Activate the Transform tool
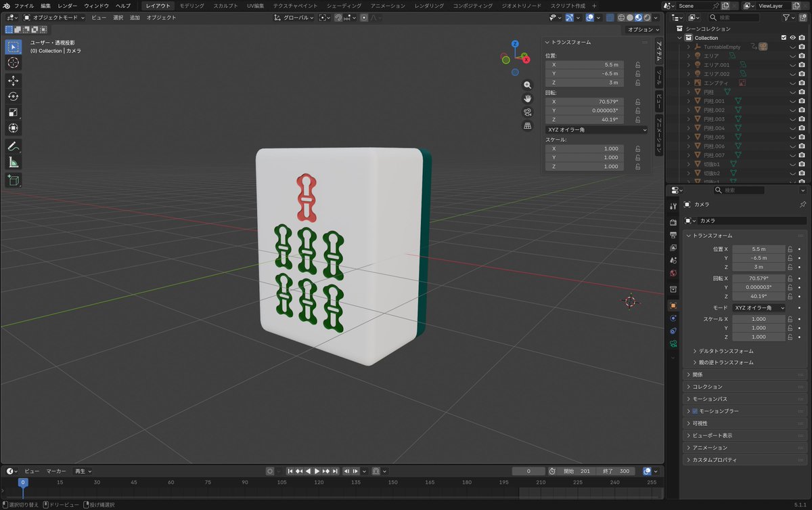Image resolution: width=812 pixels, height=510 pixels. pyautogui.click(x=14, y=128)
